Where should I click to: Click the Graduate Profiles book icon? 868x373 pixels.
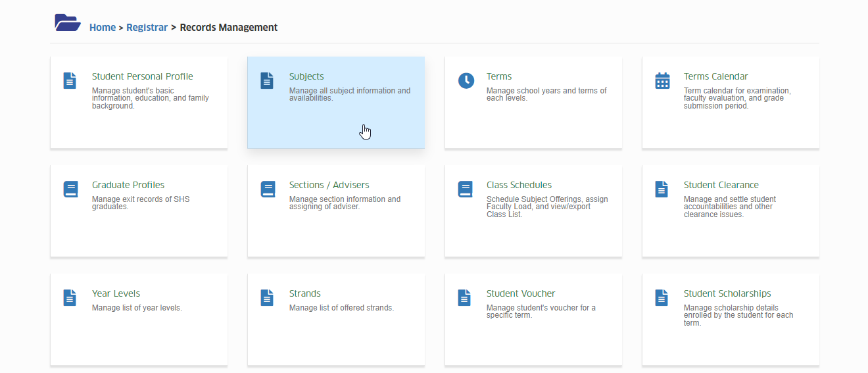click(70, 189)
